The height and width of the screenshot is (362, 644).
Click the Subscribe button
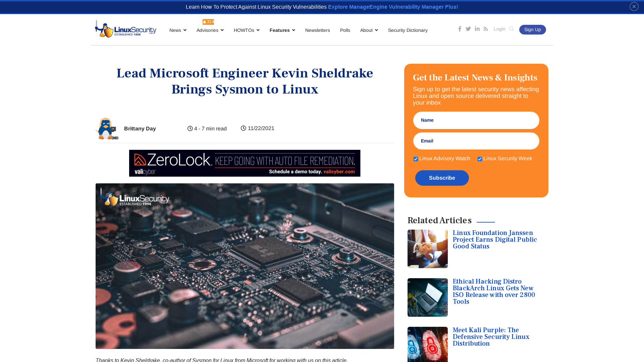[442, 178]
